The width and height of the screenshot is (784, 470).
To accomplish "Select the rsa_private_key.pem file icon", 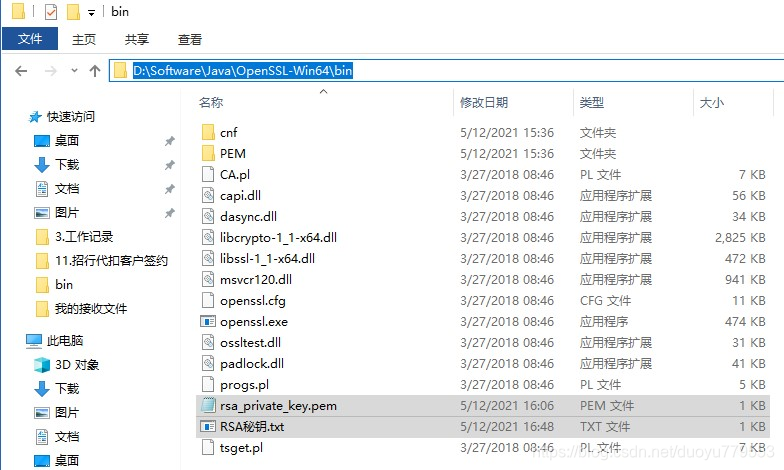I will pyautogui.click(x=208, y=406).
